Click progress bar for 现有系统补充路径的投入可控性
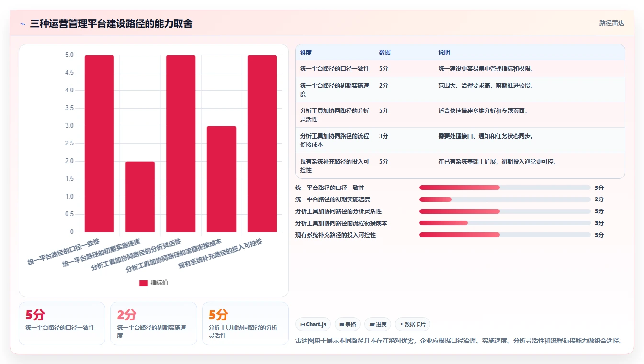Screen dimensions: 644x364 coord(505,235)
